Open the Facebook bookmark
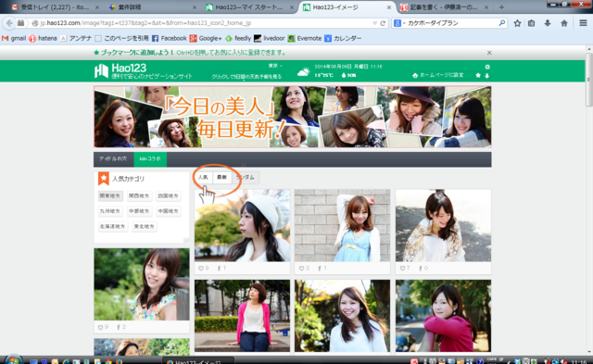 click(170, 38)
